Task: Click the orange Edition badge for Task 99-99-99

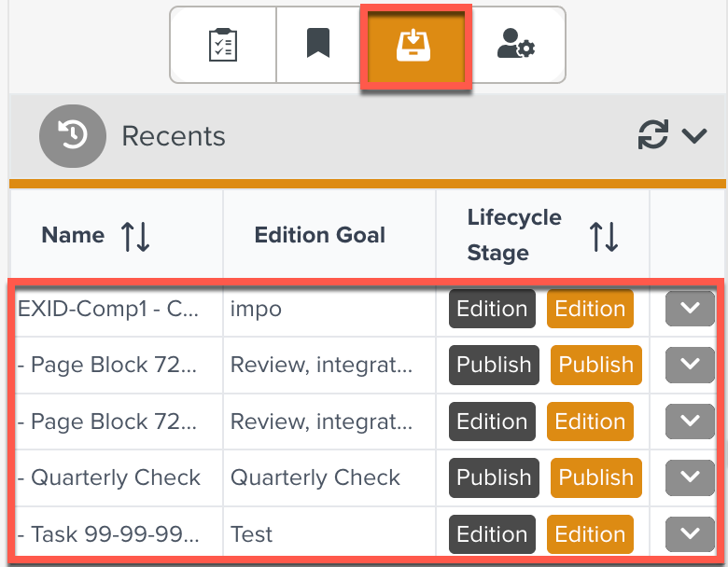Action: click(x=590, y=534)
